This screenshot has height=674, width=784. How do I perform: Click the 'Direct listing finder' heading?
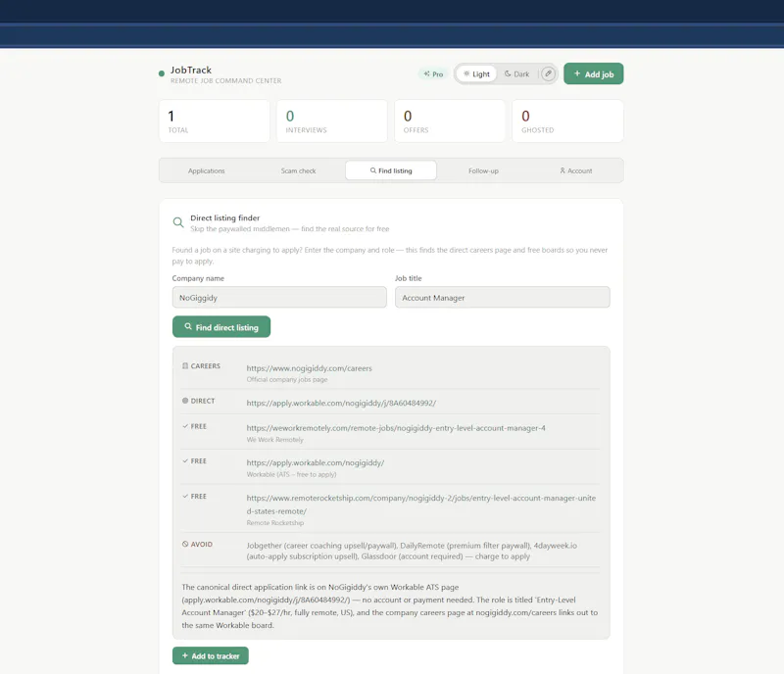coord(225,218)
